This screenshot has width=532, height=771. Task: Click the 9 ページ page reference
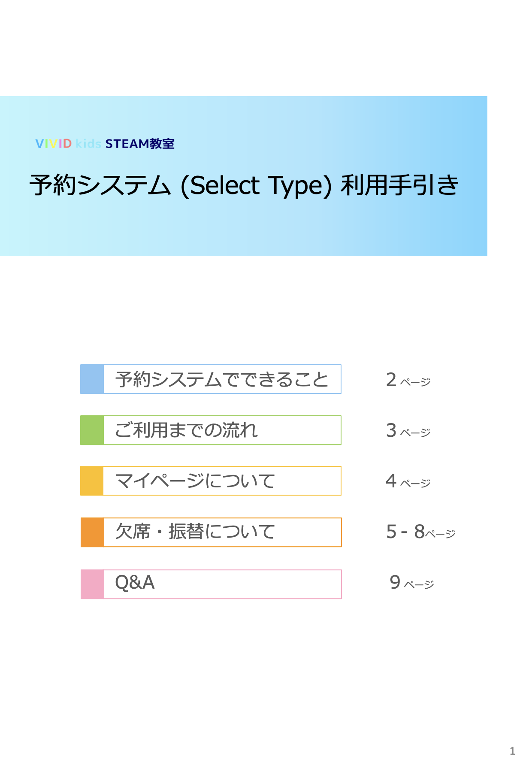[x=412, y=583]
